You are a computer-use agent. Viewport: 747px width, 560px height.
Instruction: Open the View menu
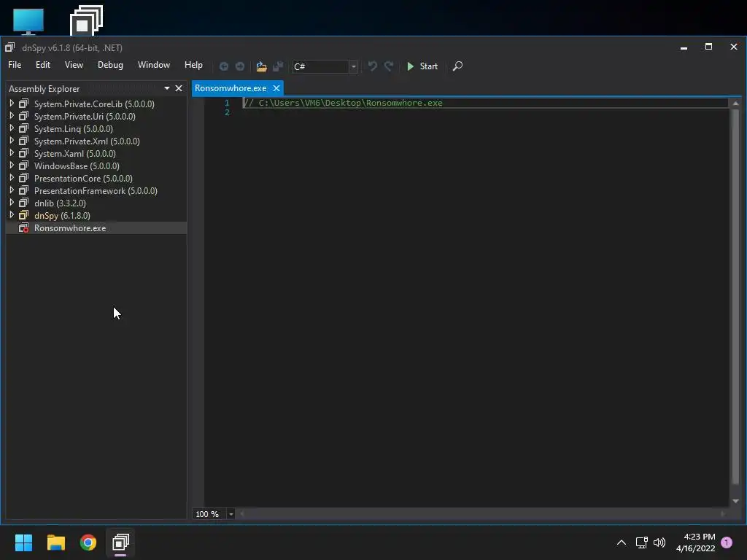coord(74,65)
